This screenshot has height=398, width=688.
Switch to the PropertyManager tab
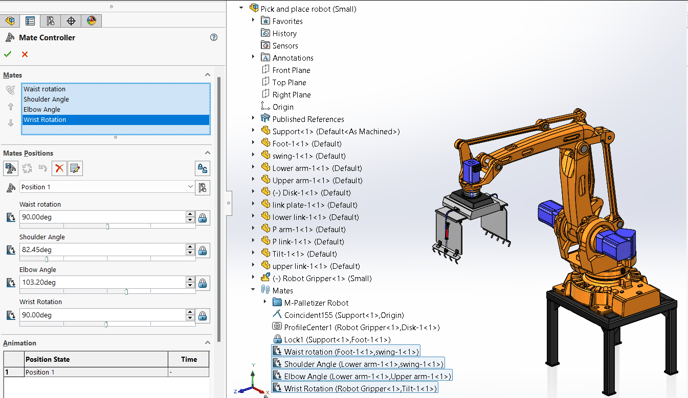[30, 21]
